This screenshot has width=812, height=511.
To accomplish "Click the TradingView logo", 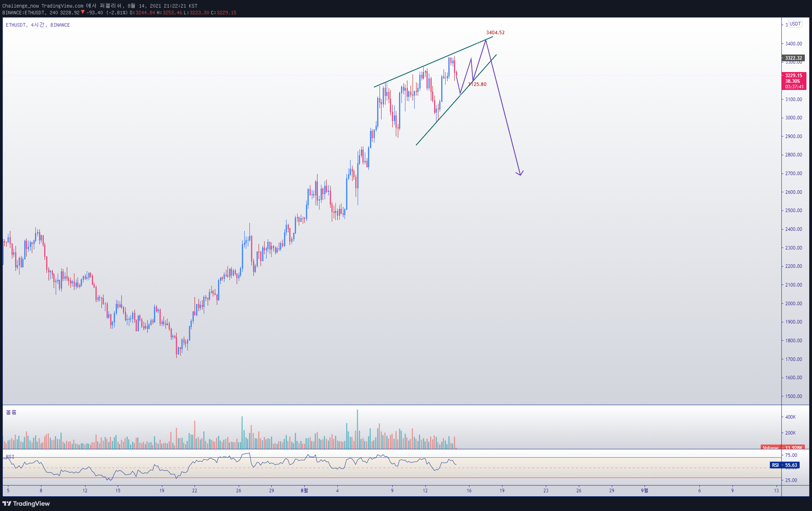I will (26, 503).
